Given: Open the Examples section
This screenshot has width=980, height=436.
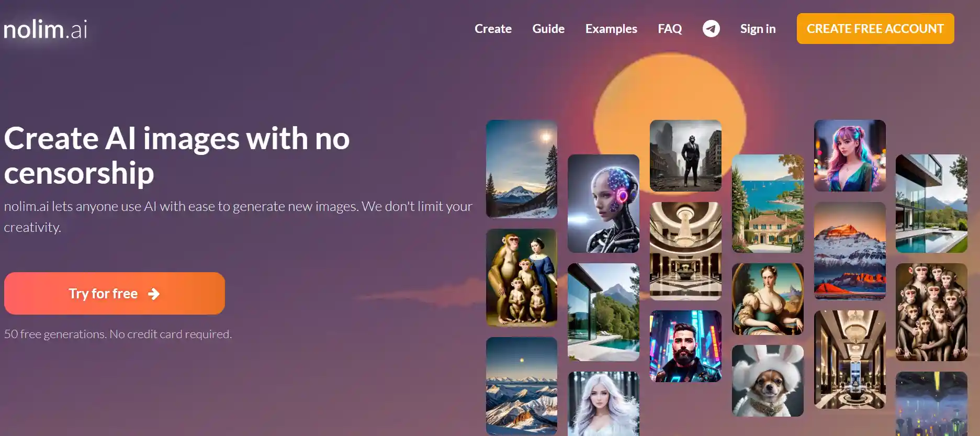Looking at the screenshot, I should [x=611, y=29].
